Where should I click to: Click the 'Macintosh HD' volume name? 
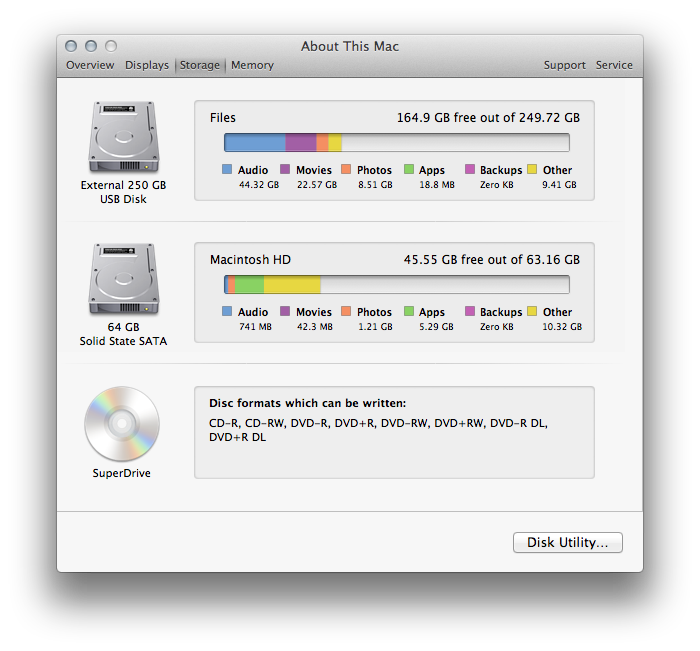[250, 260]
